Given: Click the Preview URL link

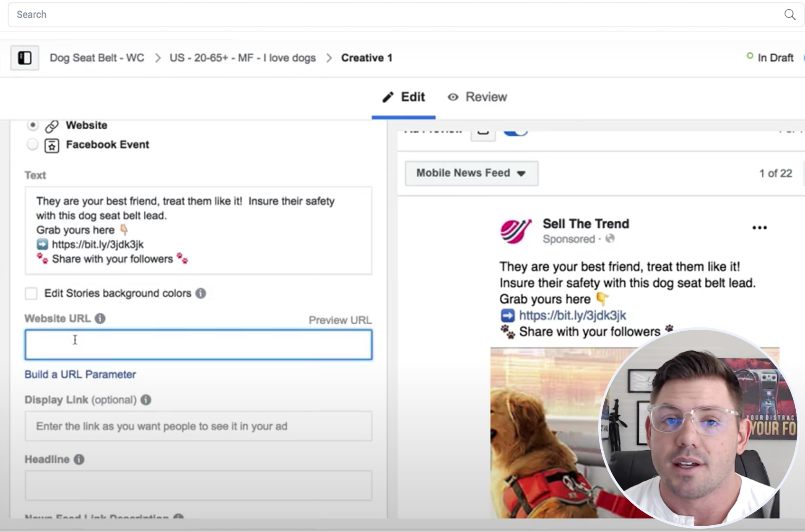Looking at the screenshot, I should [340, 320].
